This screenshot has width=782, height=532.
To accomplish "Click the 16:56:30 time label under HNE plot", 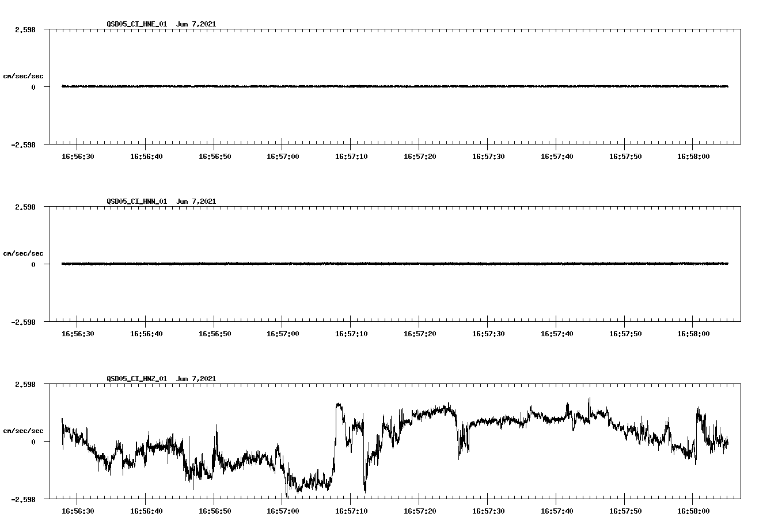I will coord(78,157).
